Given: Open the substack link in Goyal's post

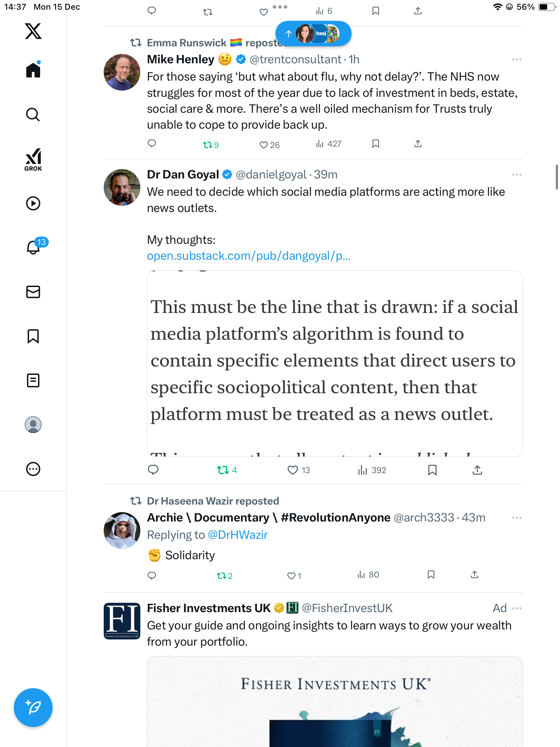Looking at the screenshot, I should [x=249, y=256].
